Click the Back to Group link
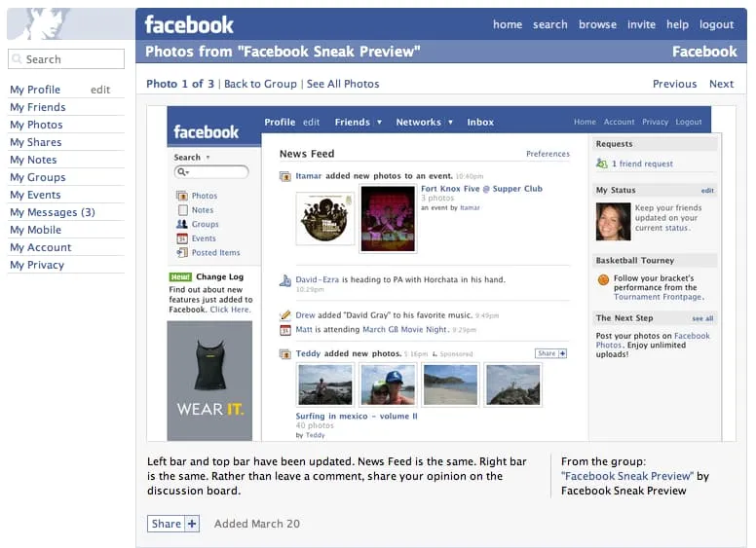 tap(260, 84)
